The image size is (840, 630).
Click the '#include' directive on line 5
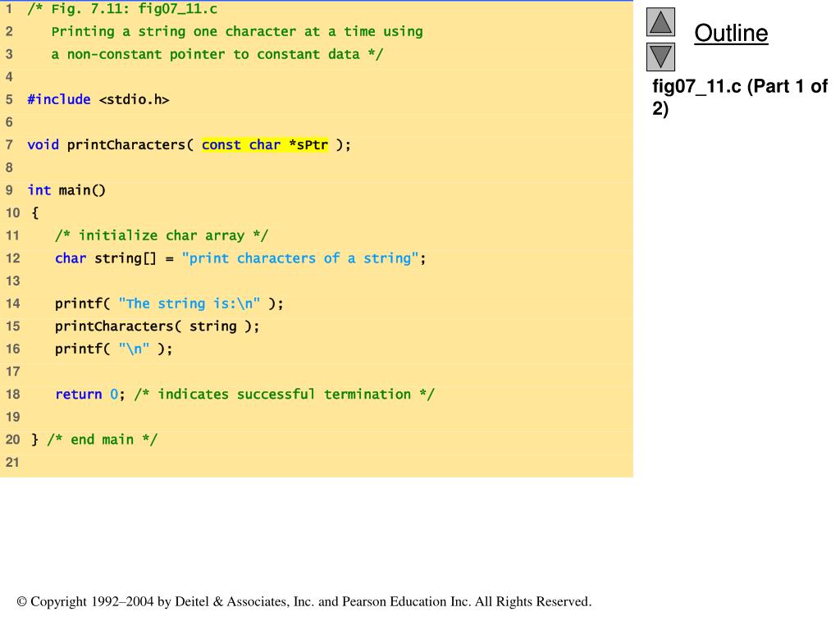click(x=59, y=99)
